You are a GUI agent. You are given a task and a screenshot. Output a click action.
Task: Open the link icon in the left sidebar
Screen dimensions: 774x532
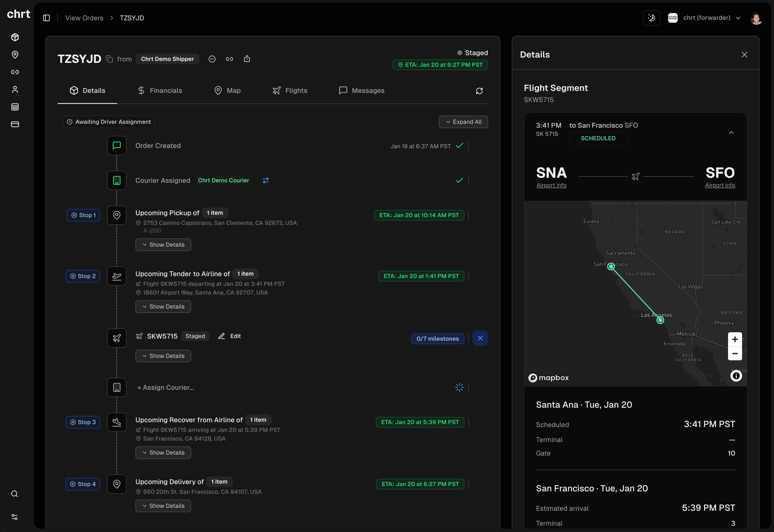click(15, 72)
